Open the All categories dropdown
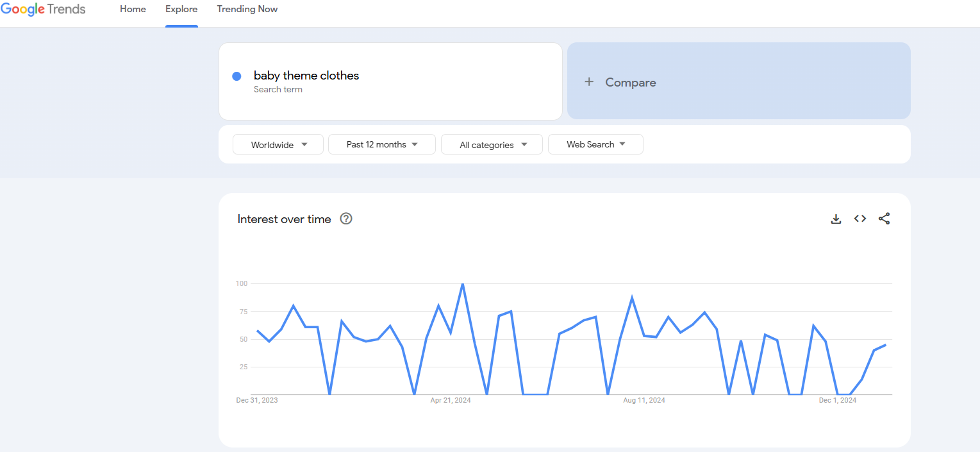 click(x=492, y=145)
